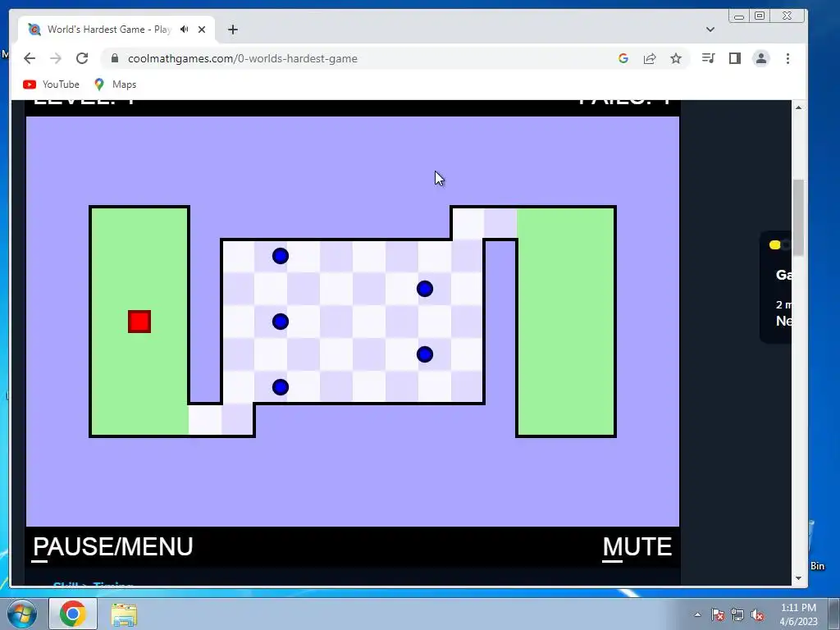
Task: Click the Chrome taskbar icon
Action: point(73,614)
